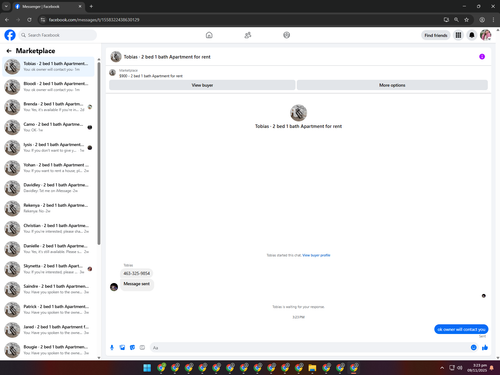Click the Find friends button

(x=436, y=35)
